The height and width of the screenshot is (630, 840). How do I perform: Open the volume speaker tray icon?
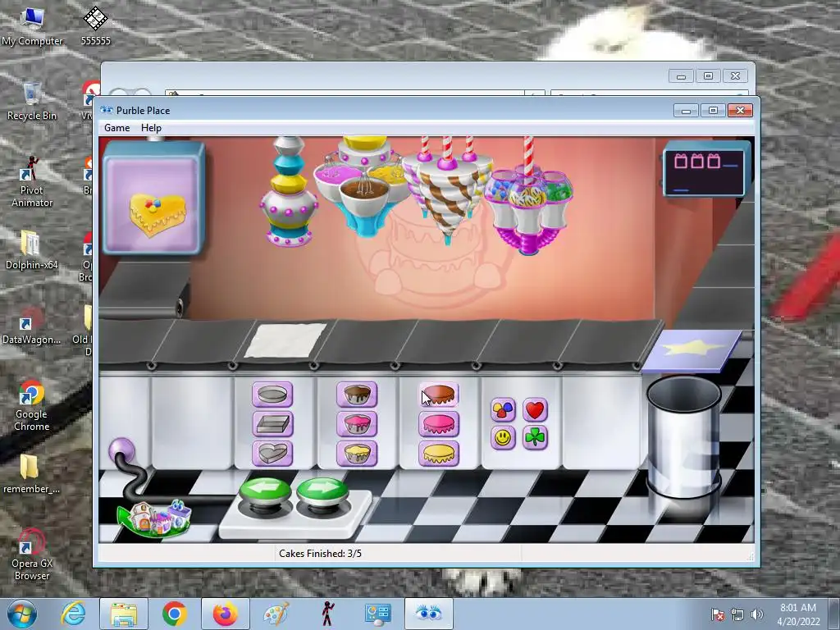[x=756, y=614]
